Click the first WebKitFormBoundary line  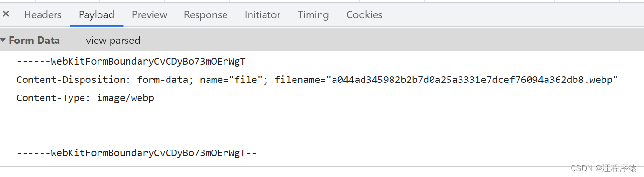click(131, 62)
